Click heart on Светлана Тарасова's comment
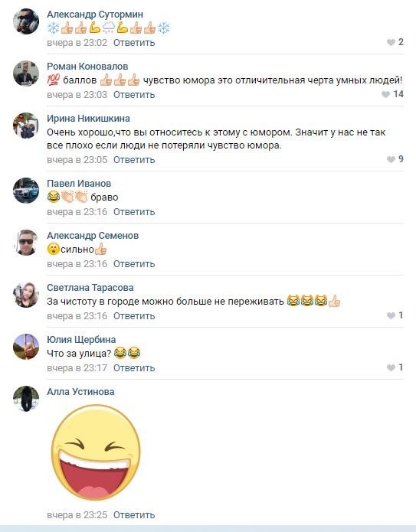416x532 pixels. click(391, 315)
